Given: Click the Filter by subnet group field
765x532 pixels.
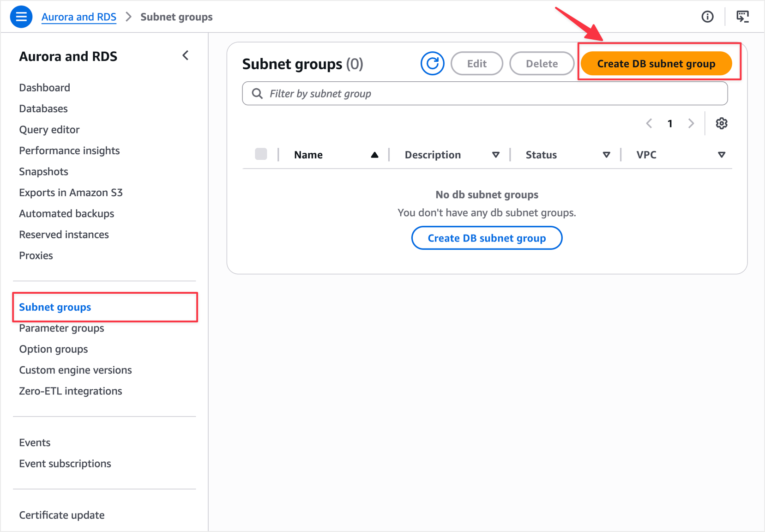Looking at the screenshot, I should coord(485,94).
